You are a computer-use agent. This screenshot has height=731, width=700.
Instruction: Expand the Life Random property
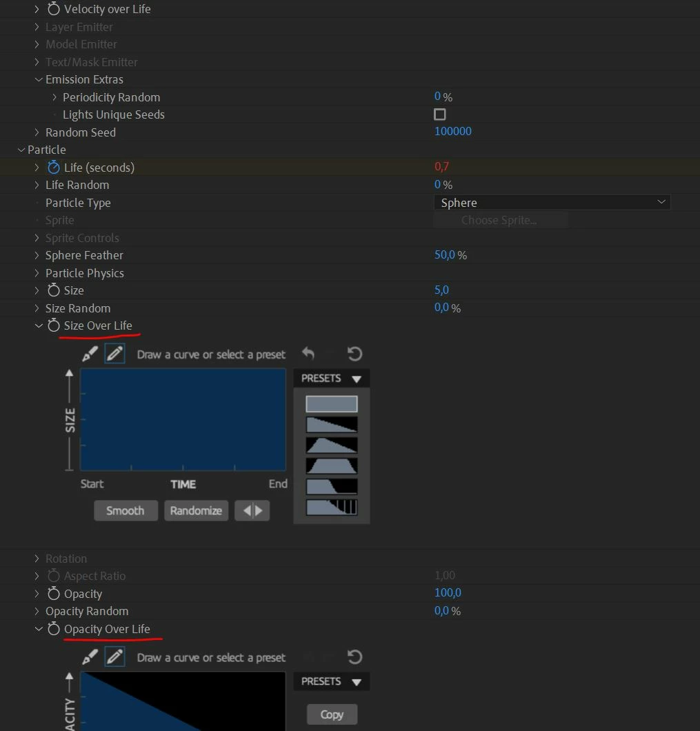(37, 185)
